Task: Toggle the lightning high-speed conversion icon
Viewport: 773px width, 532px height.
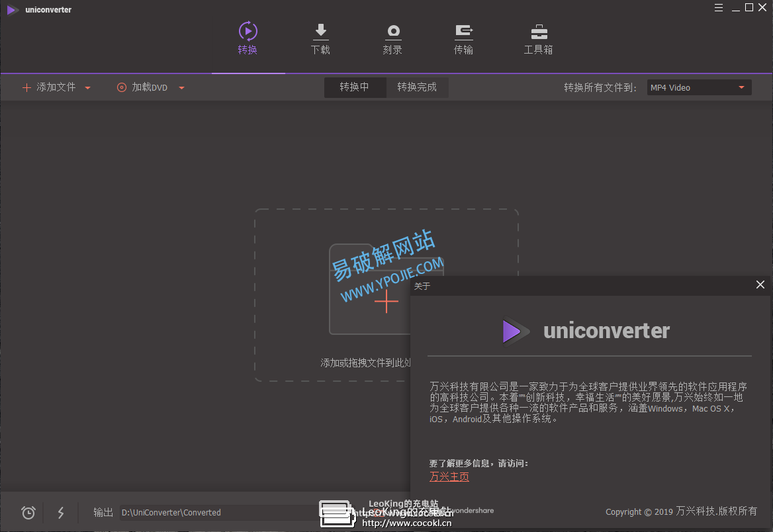Action: point(61,512)
